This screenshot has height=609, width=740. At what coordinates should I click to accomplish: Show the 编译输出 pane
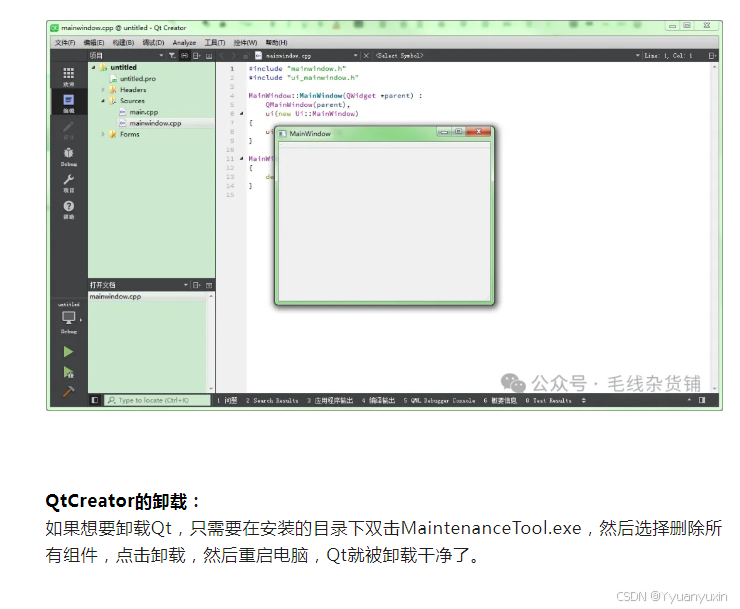378,400
